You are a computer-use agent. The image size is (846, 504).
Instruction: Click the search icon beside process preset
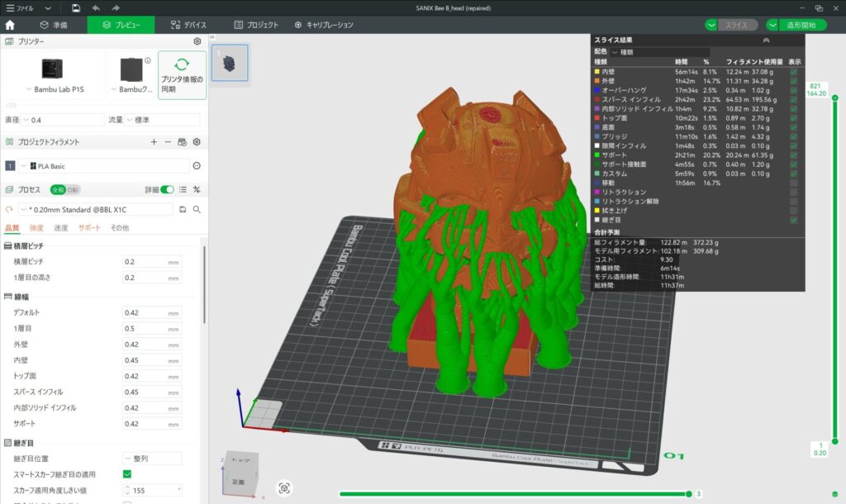pos(197,209)
